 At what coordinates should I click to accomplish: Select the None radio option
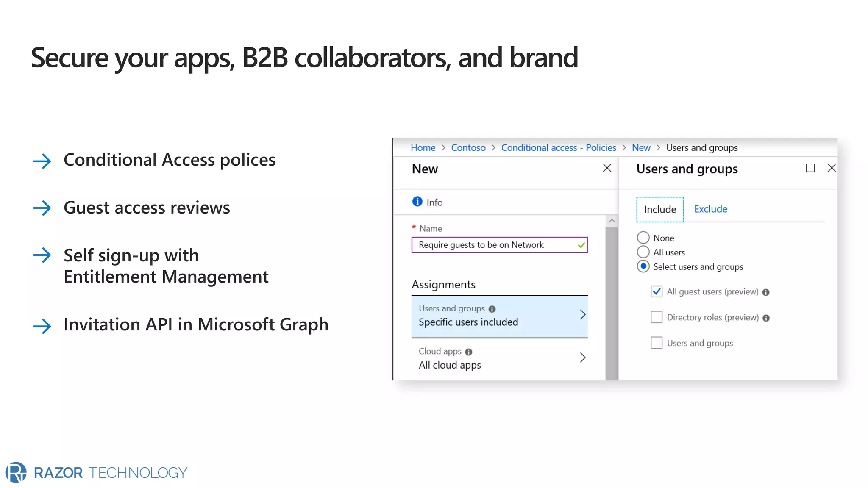click(x=643, y=238)
